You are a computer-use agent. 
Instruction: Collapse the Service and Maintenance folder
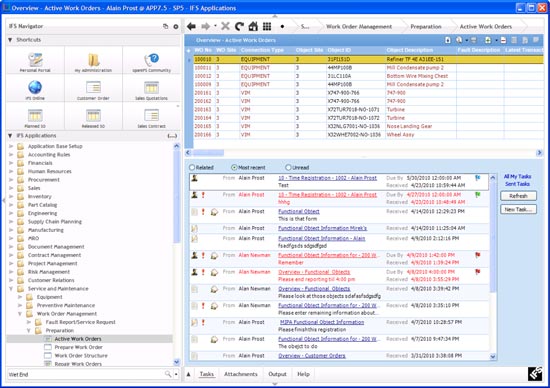(x=11, y=289)
